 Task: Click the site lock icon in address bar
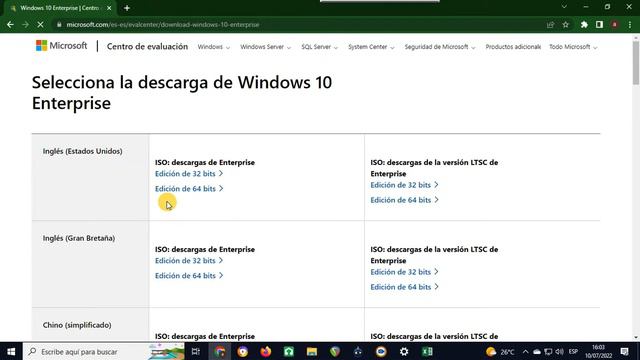tap(59, 25)
